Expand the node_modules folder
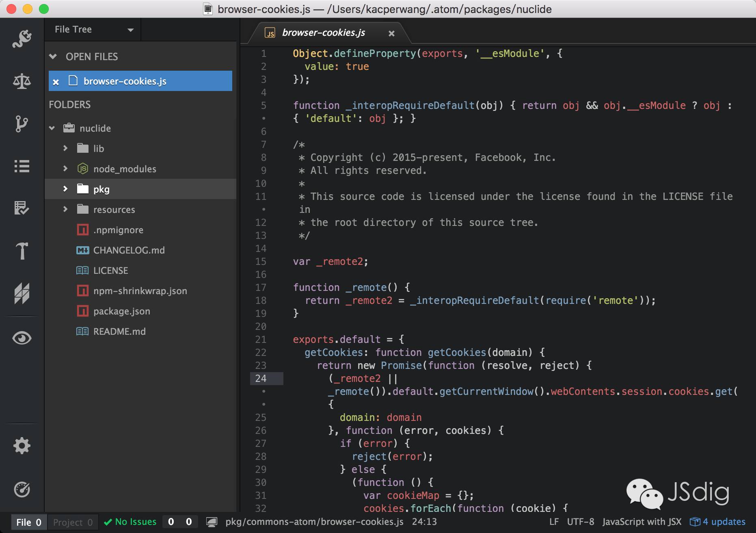The width and height of the screenshot is (756, 533). [65, 169]
